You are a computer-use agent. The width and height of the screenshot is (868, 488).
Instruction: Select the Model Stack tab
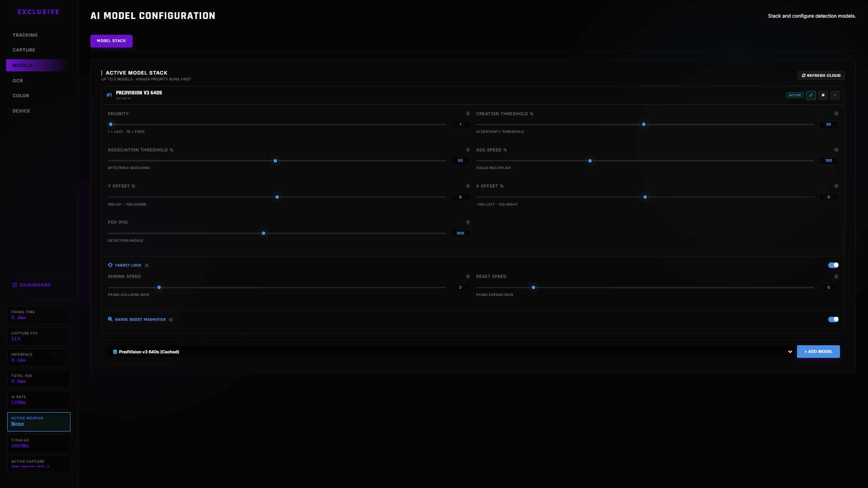[111, 41]
